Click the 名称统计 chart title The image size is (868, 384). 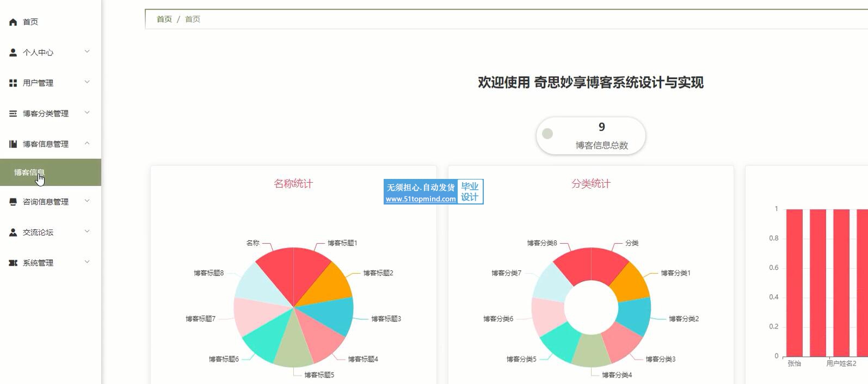click(x=293, y=184)
